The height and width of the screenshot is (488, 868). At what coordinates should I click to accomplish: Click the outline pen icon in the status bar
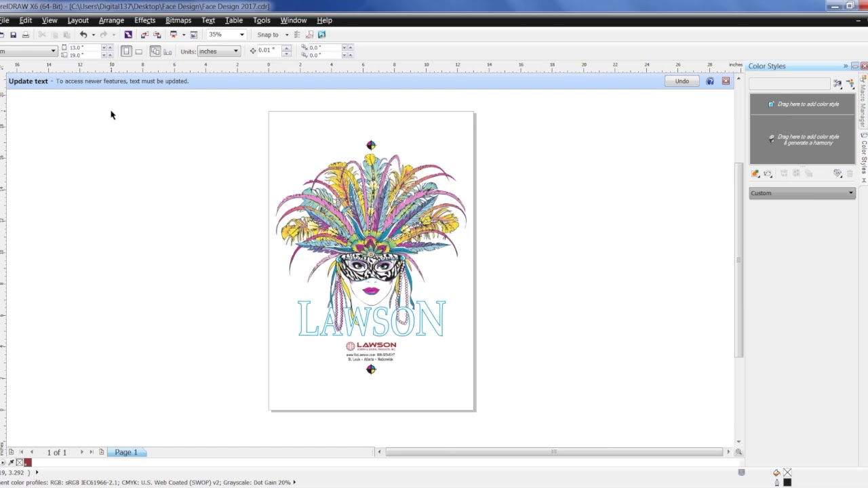click(776, 483)
